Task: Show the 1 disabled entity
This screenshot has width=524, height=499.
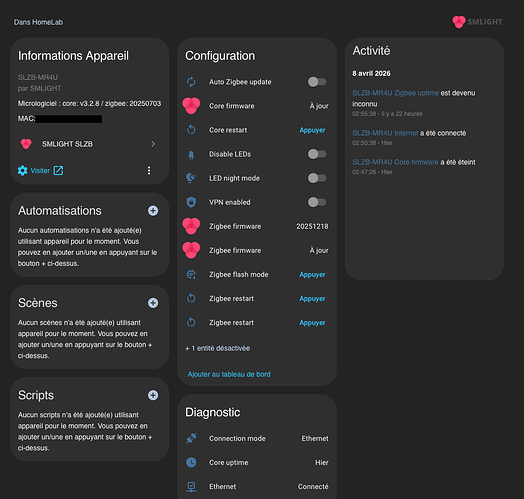Action: (218, 348)
